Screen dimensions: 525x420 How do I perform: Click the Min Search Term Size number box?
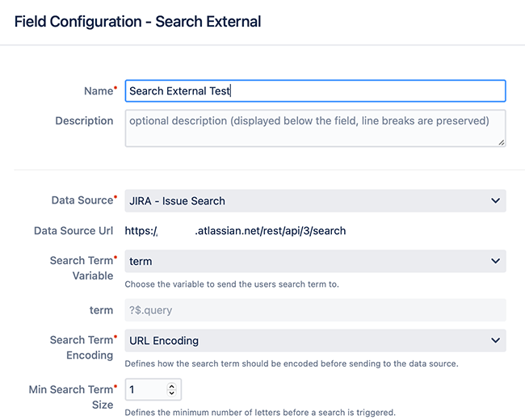[145, 390]
